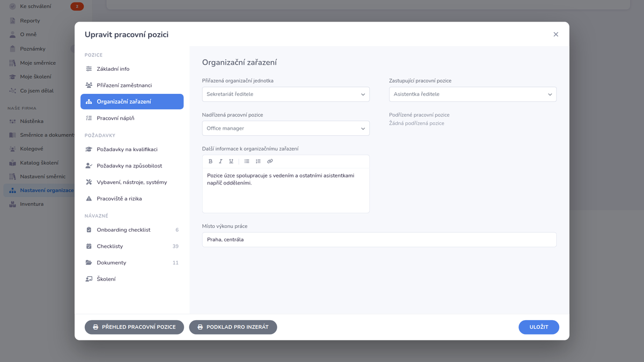644x362 pixels.
Task: Open Požadavky na kvalifikaci section
Action: [x=132, y=150]
